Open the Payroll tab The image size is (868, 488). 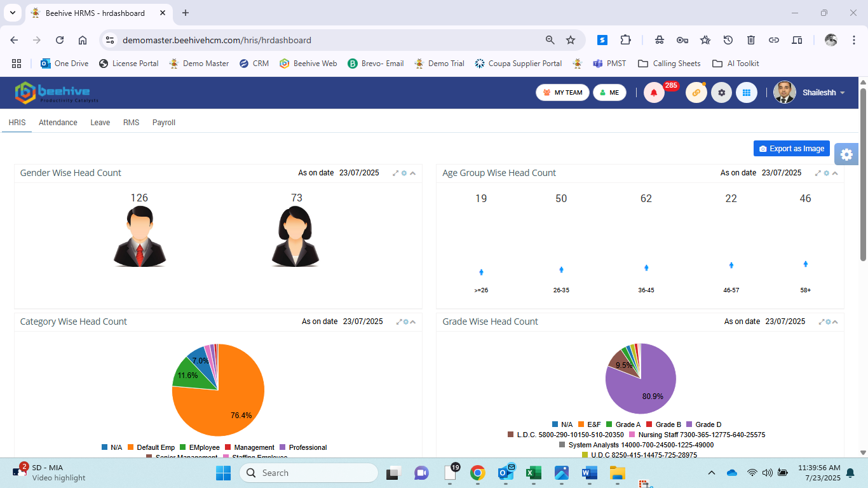[x=163, y=123]
